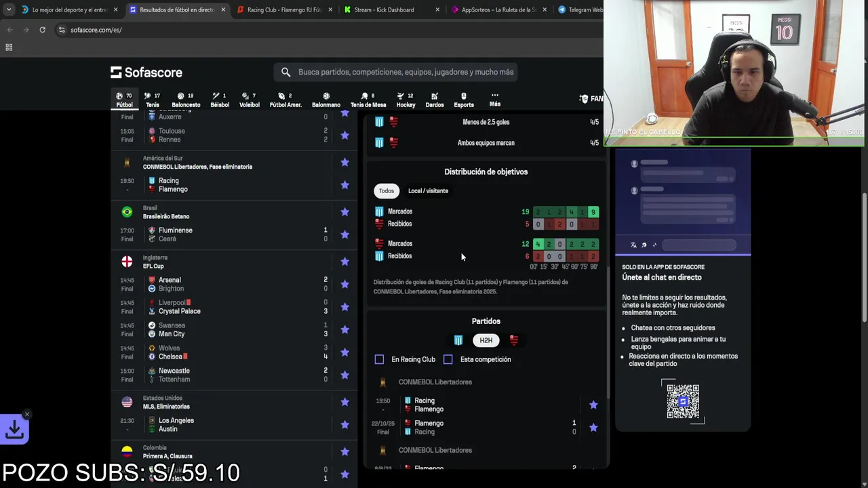Select the H2H matches tab
The height and width of the screenshot is (488, 868).
point(486,340)
